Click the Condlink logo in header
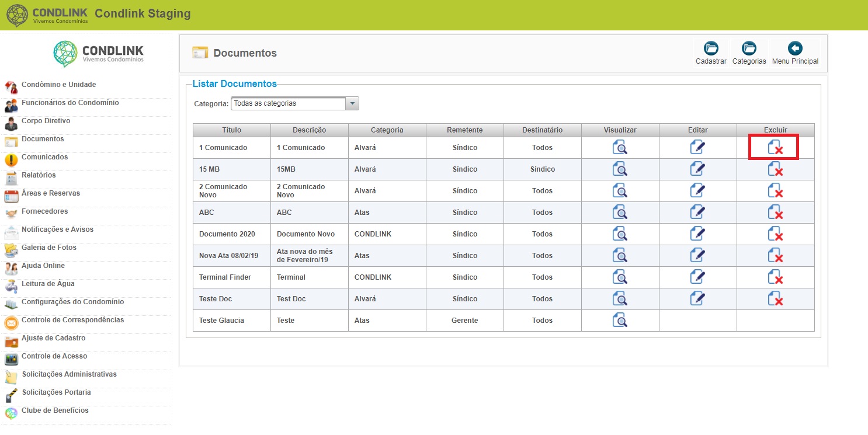The image size is (868, 435). tap(47, 15)
